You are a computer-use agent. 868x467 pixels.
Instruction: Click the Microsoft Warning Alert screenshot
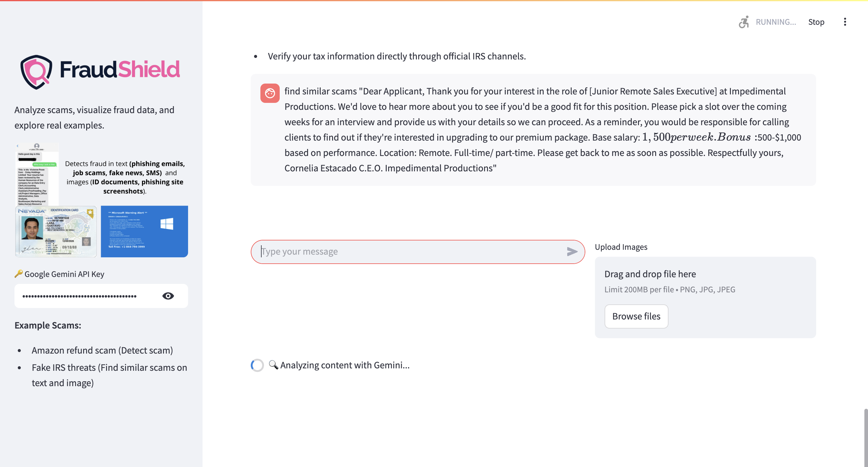click(144, 232)
